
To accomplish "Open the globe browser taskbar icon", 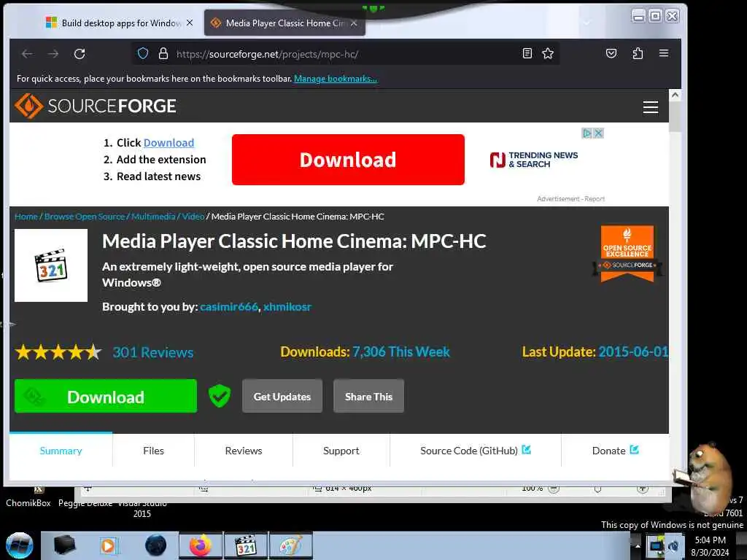I will [155, 545].
